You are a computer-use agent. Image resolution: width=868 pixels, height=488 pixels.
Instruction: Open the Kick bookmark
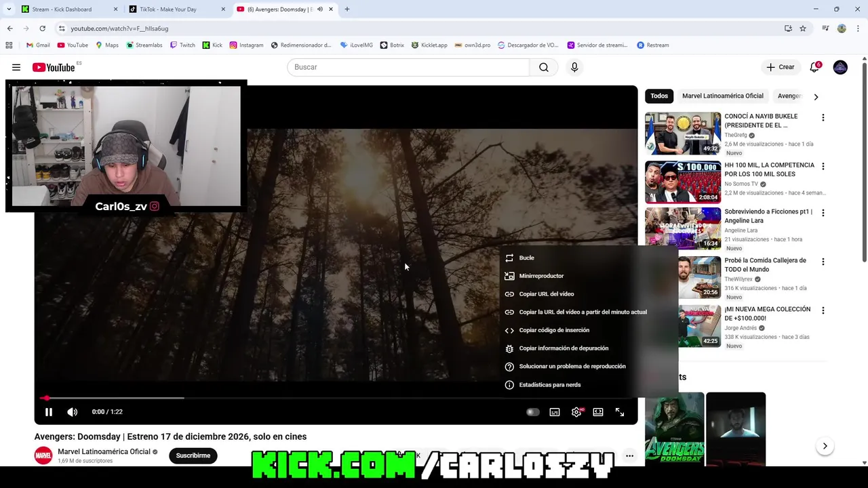coord(212,45)
